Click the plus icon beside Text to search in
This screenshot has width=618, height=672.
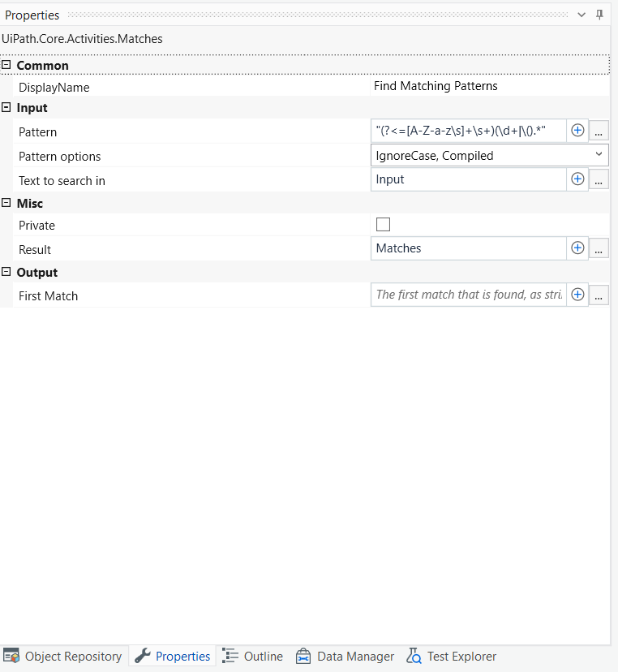[577, 179]
